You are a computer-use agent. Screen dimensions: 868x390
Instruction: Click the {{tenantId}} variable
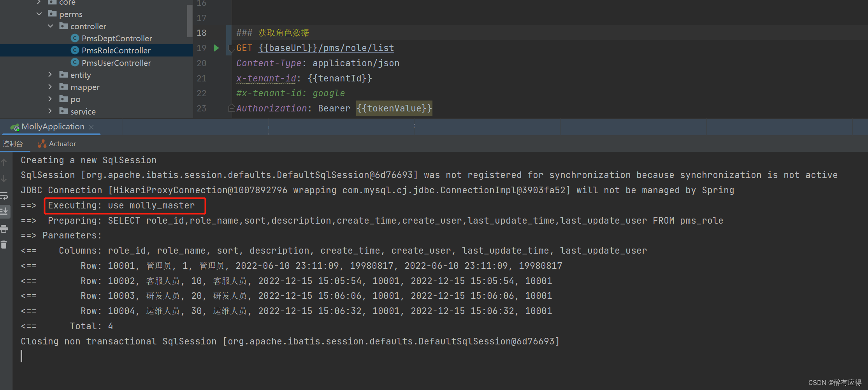click(x=340, y=78)
